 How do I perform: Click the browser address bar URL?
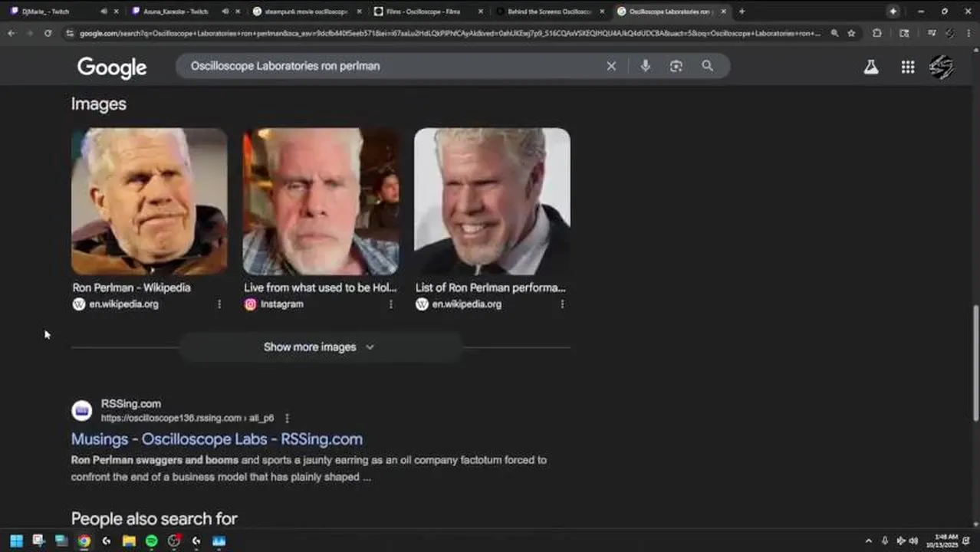coord(449,33)
